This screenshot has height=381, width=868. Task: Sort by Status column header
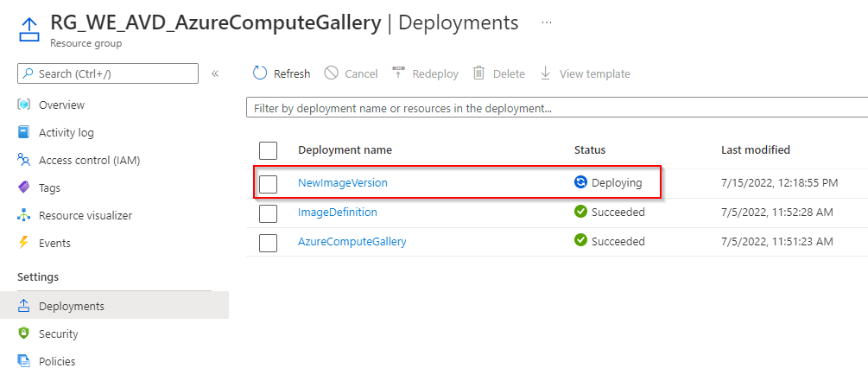tap(590, 149)
